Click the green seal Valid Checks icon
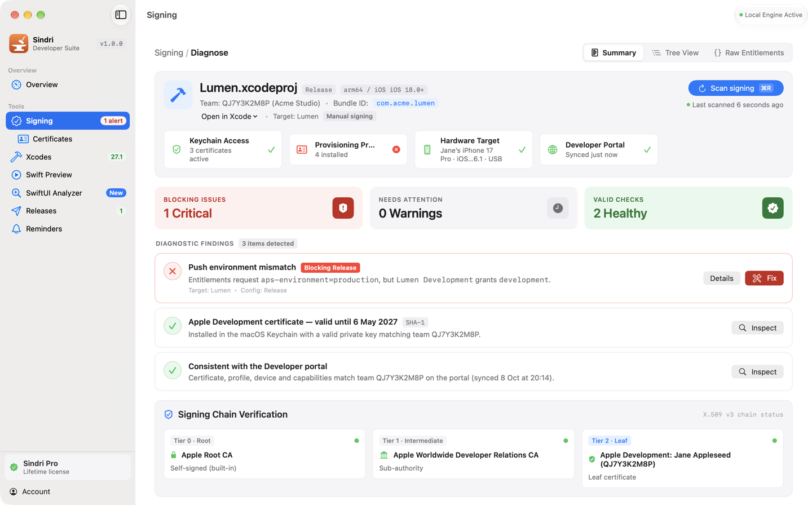 [773, 208]
